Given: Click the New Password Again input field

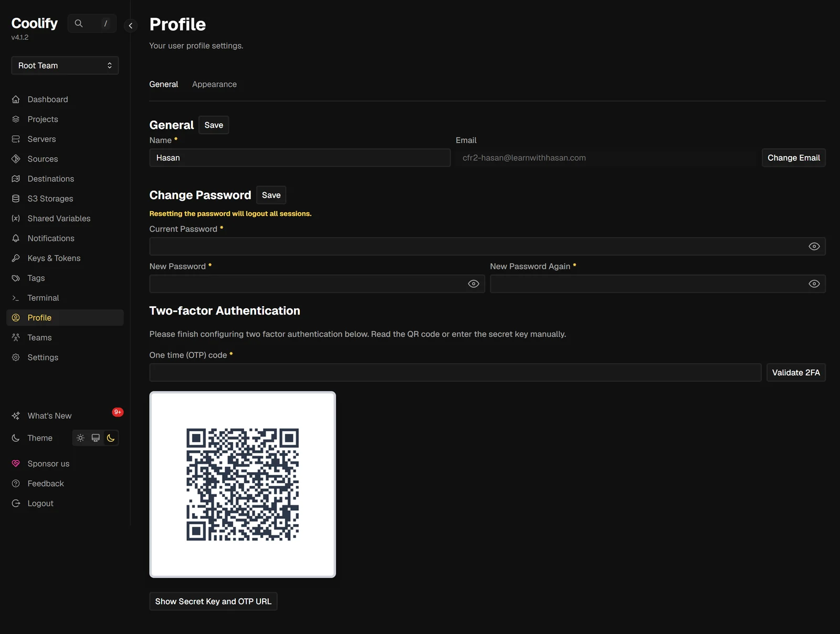Looking at the screenshot, I should [x=658, y=284].
